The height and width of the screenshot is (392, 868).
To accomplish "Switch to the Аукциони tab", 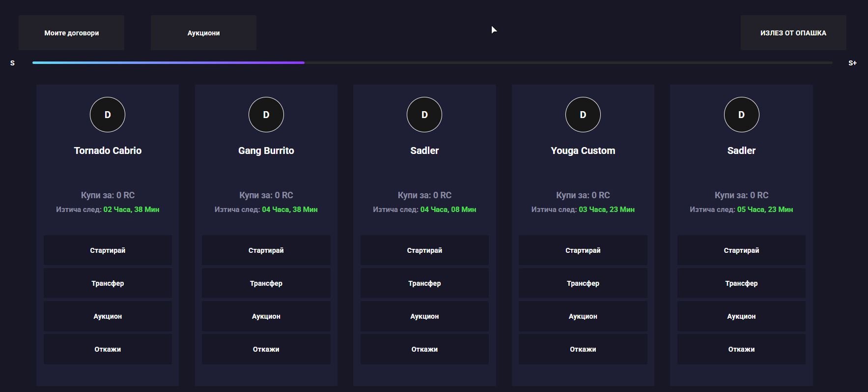I will click(x=203, y=33).
